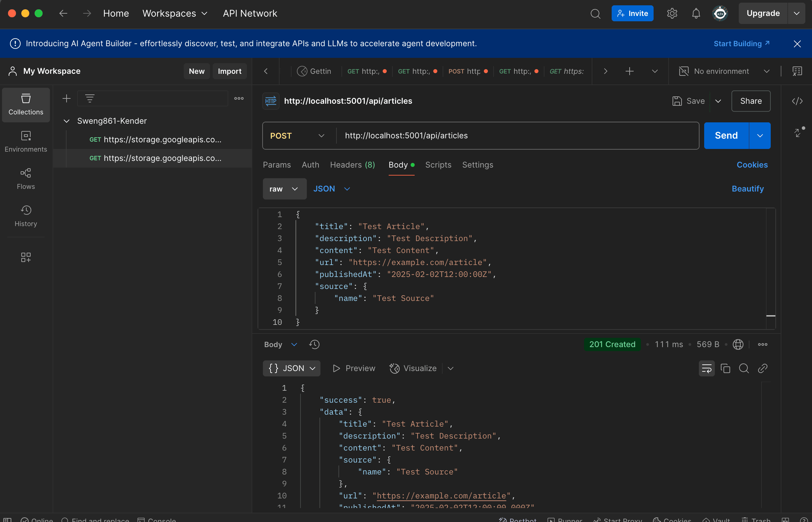
Task: Switch to the Headers (8) tab
Action: click(352, 165)
